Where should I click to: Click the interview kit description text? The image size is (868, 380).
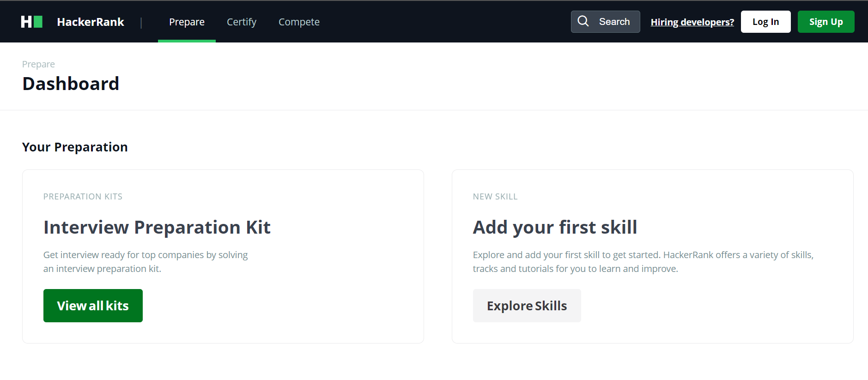point(145,261)
